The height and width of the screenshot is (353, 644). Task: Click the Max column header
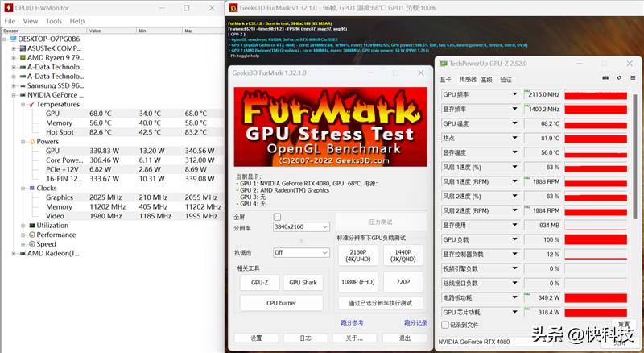pyautogui.click(x=190, y=31)
